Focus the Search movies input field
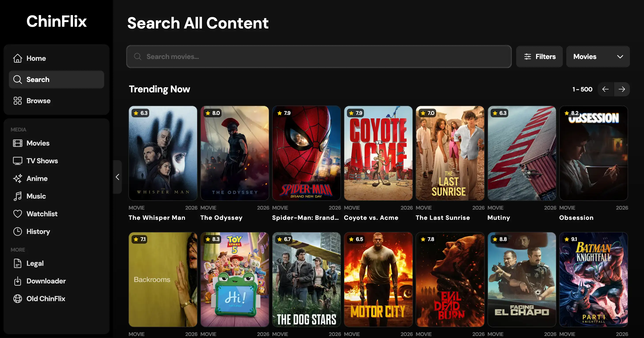The image size is (644, 338). click(319, 57)
